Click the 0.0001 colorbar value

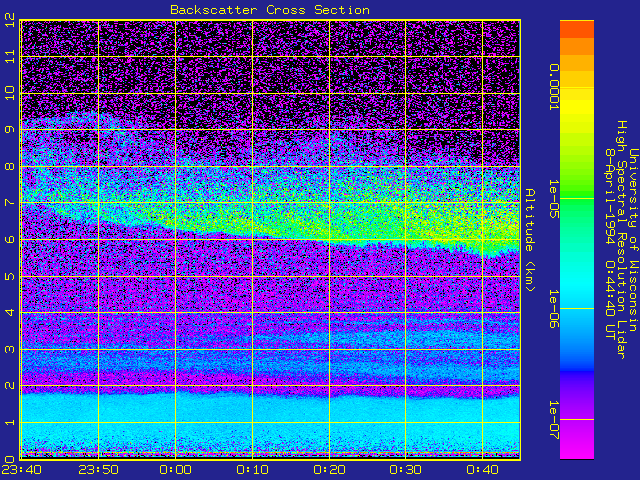point(553,87)
